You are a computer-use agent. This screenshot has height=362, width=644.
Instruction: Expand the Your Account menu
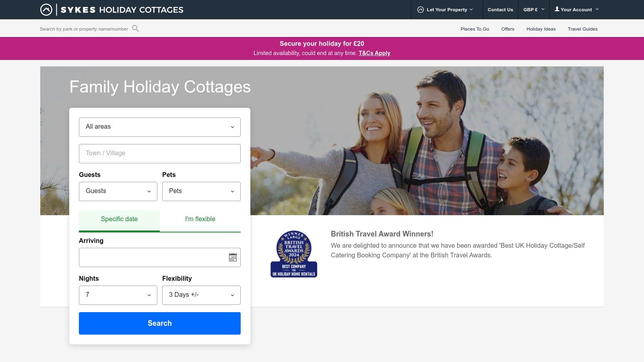[x=576, y=9]
